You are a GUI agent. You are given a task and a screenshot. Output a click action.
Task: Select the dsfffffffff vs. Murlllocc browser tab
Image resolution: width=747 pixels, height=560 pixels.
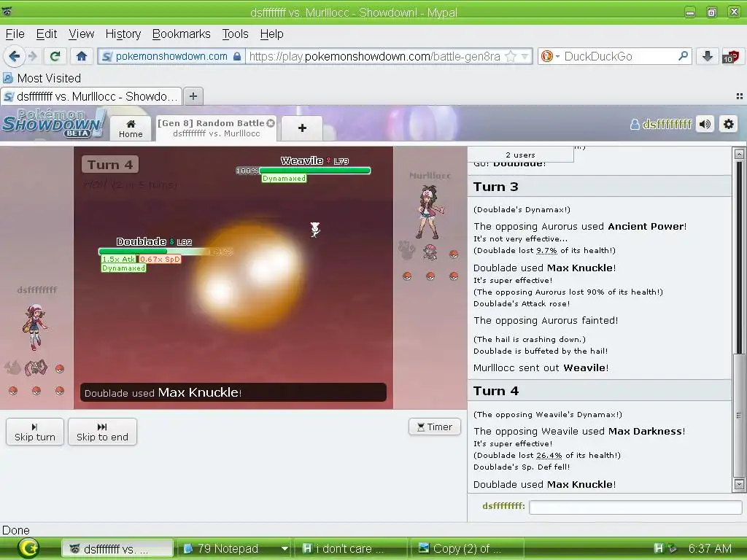coord(91,96)
